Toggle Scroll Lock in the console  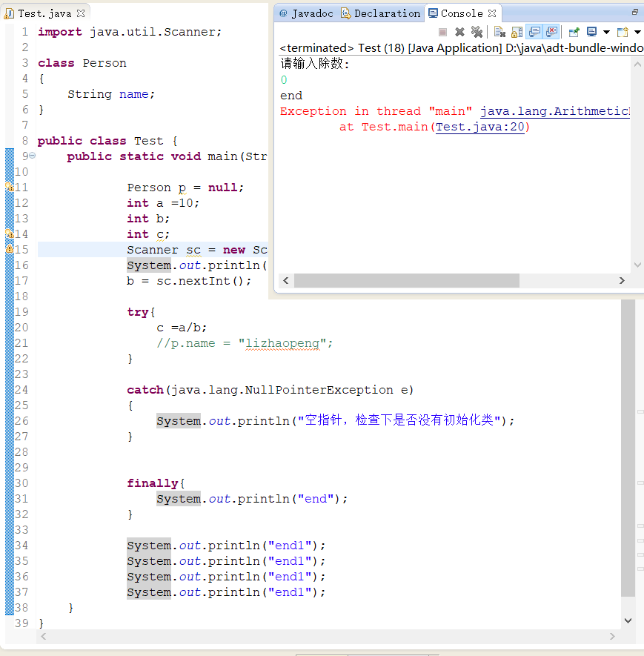pyautogui.click(x=516, y=31)
